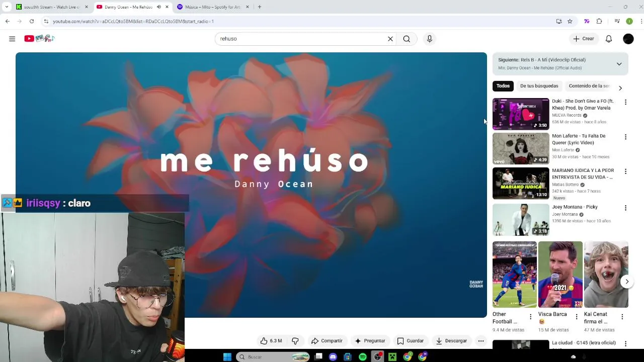Open Microsoft Store from taskbar
The image size is (644, 362).
click(348, 357)
